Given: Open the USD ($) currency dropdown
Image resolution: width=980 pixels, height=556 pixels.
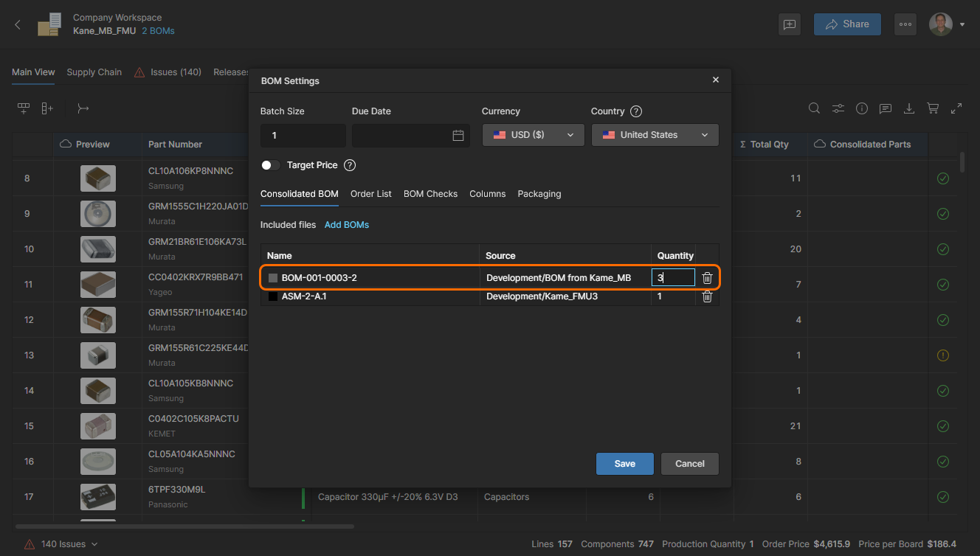Looking at the screenshot, I should tap(533, 135).
